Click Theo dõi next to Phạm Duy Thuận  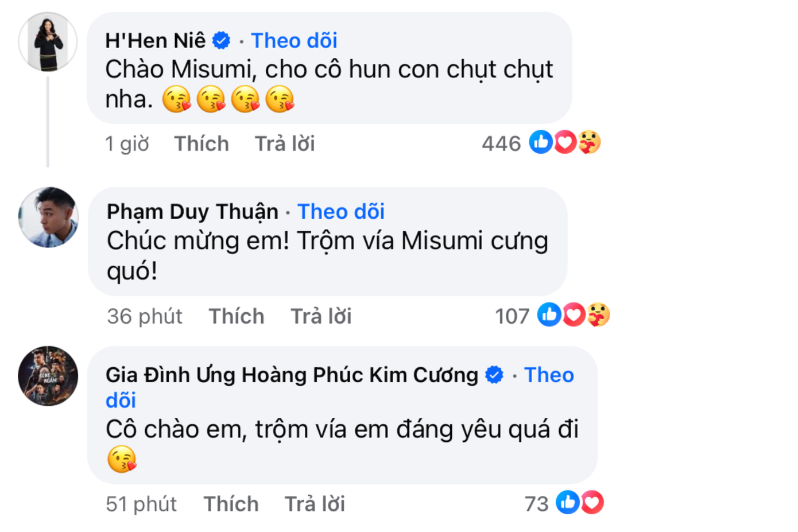(x=340, y=211)
